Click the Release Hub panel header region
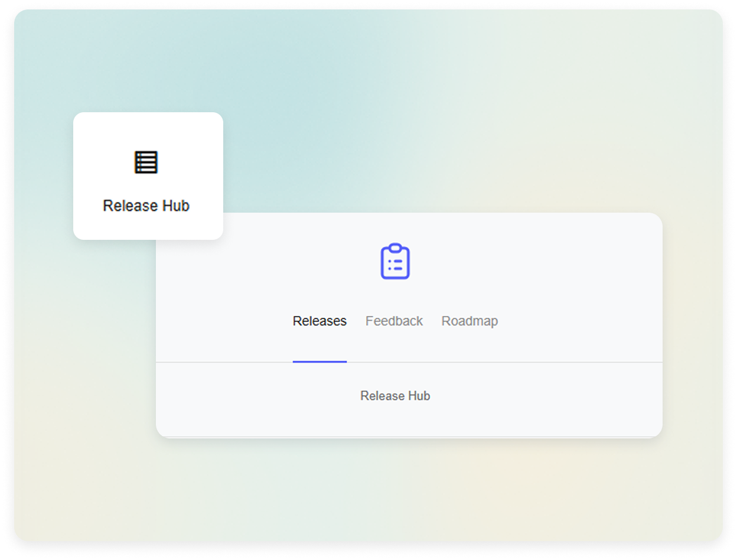Viewport: 737px width, 560px height. [x=409, y=266]
